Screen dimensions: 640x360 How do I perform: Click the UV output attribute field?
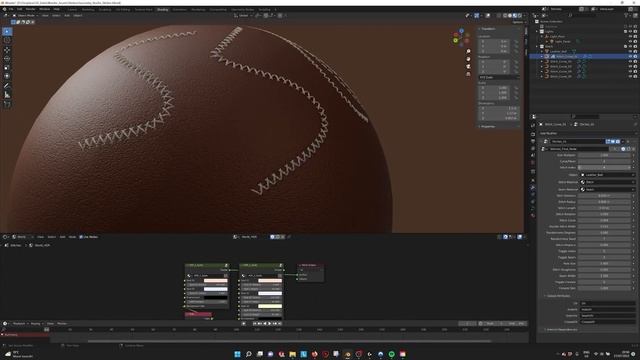click(607, 303)
